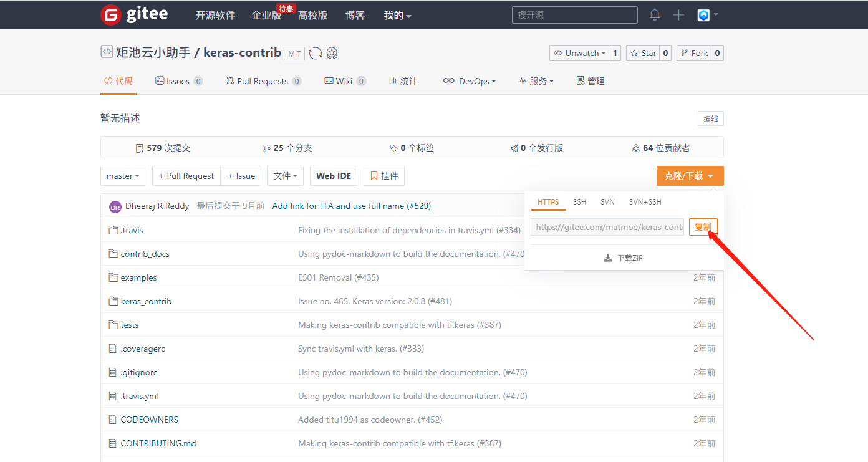Viewport: 868px width, 462px height.
Task: Open 企业版 in the top navigation
Action: coord(266,16)
